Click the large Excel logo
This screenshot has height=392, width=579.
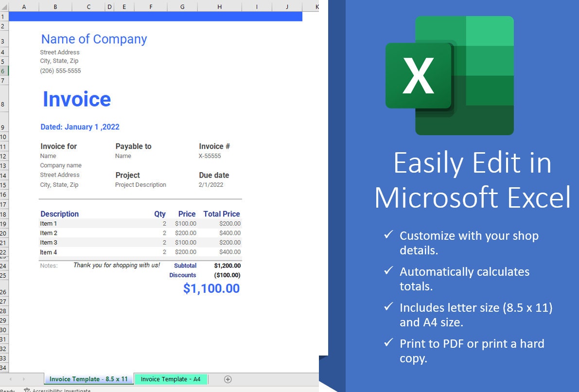[450, 75]
